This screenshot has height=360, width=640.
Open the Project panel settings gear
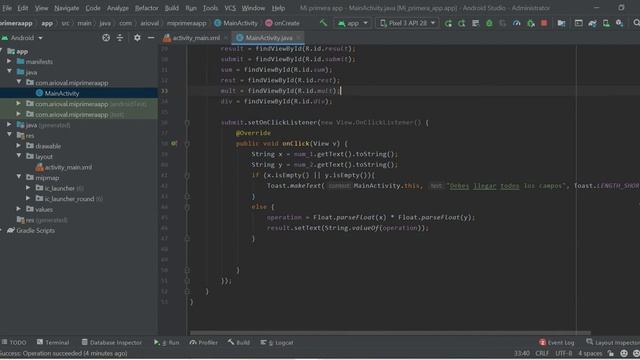(137, 38)
